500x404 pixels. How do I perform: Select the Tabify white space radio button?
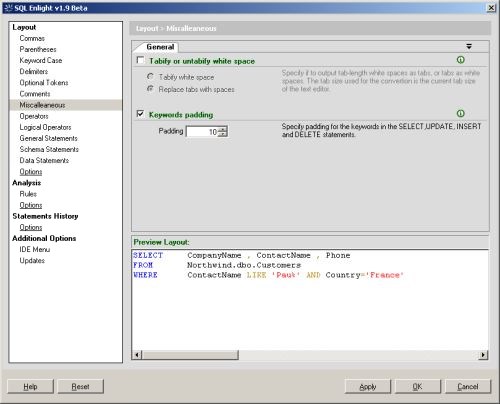click(x=150, y=77)
